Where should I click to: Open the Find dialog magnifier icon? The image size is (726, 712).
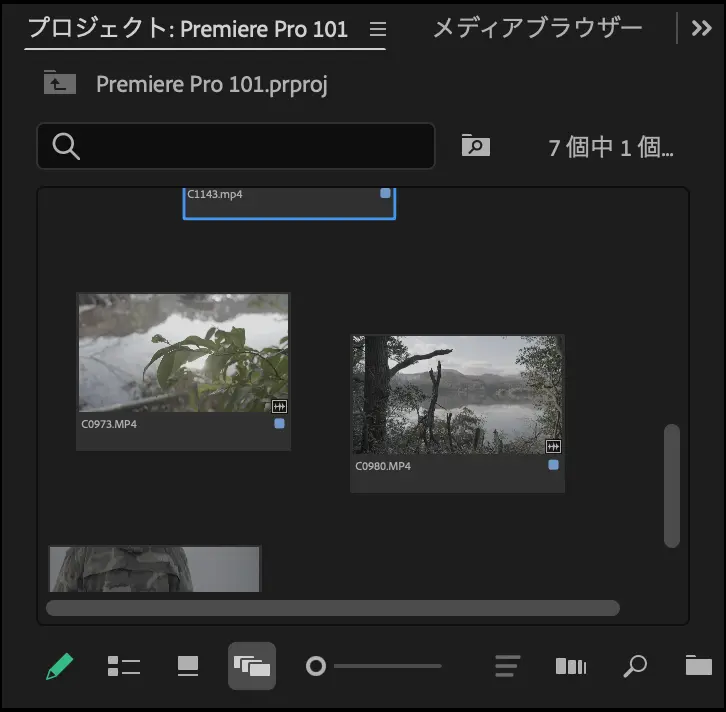tap(635, 666)
